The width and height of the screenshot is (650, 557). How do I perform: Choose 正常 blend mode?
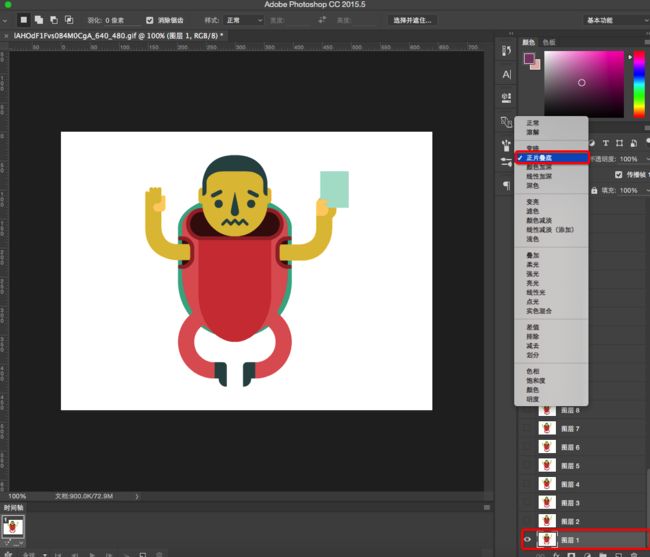pyautogui.click(x=551, y=123)
